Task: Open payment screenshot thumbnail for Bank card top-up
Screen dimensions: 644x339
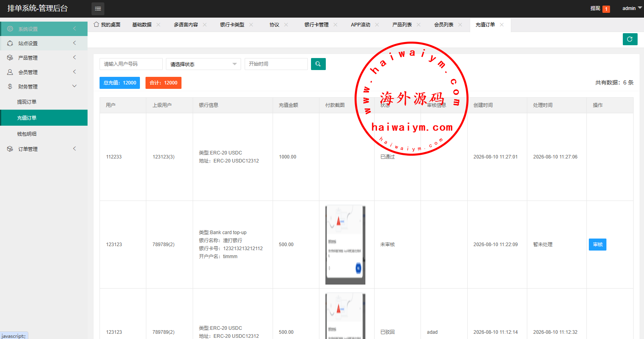Action: click(x=345, y=245)
